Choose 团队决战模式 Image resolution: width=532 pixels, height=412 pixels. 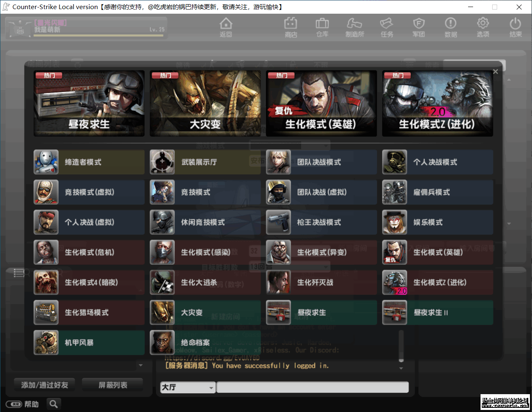[x=322, y=162]
